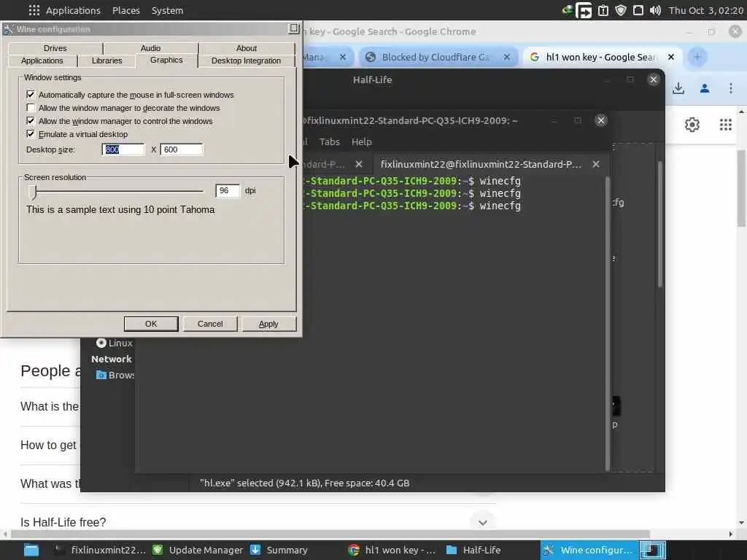Click the shield security icon in tray

click(620, 10)
